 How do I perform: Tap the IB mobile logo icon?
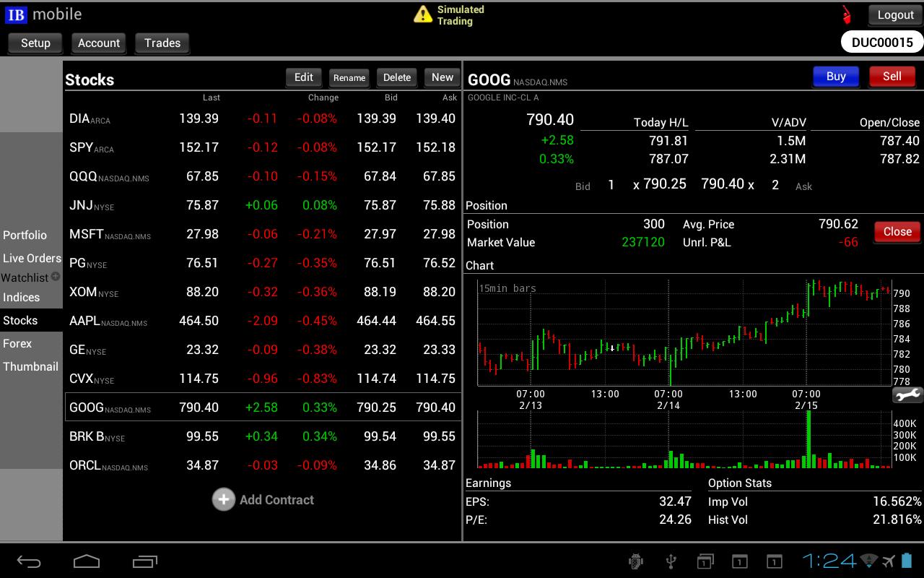(x=16, y=14)
